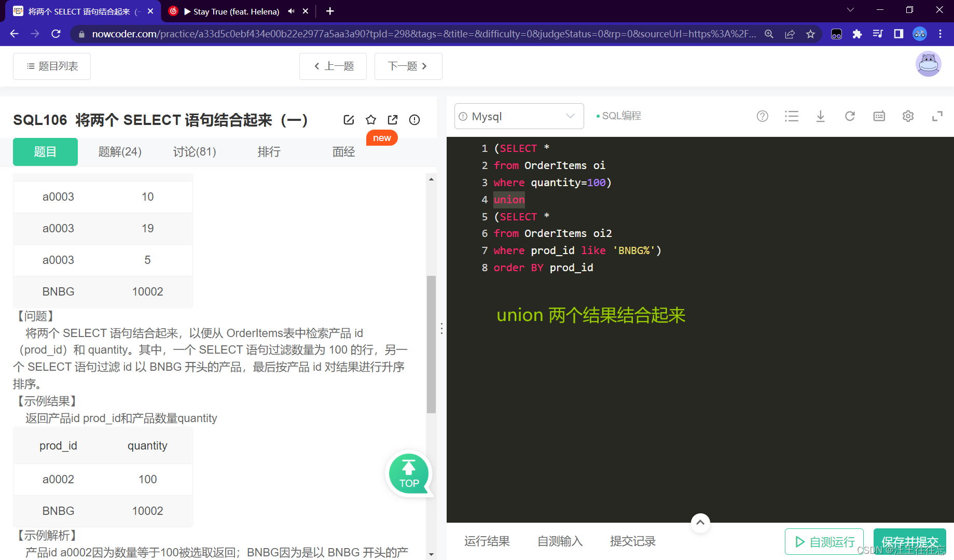Reset the code with the refresh icon

[x=849, y=116]
